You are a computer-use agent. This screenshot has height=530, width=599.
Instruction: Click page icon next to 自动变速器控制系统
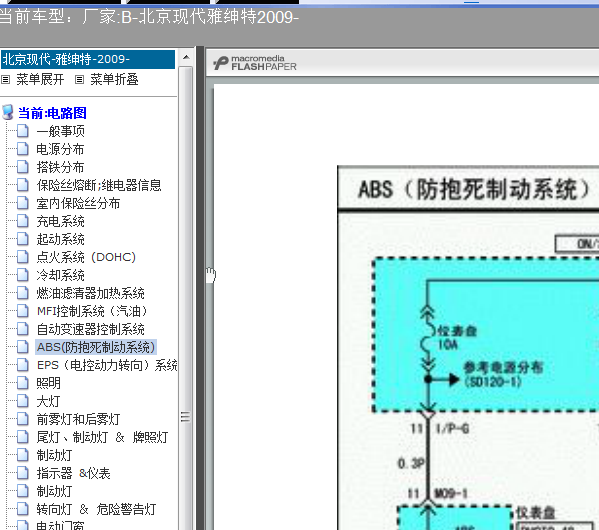[23, 329]
